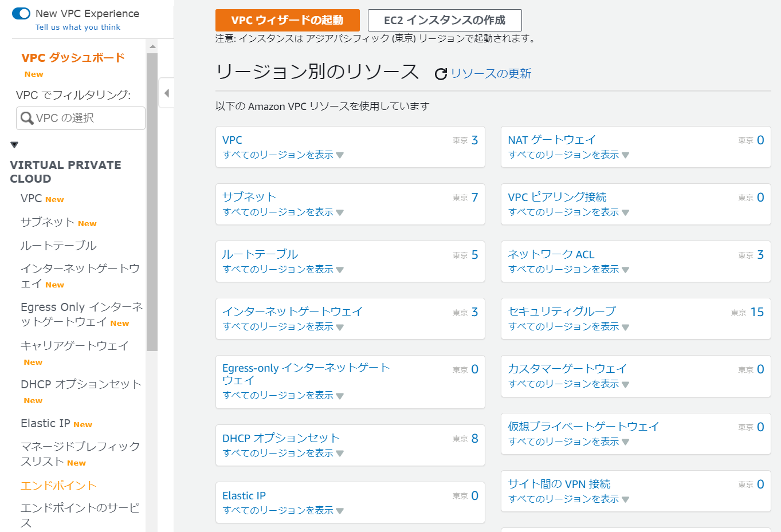Image resolution: width=781 pixels, height=532 pixels.
Task: Open the DHCP オプションセット card title link
Action: click(281, 438)
